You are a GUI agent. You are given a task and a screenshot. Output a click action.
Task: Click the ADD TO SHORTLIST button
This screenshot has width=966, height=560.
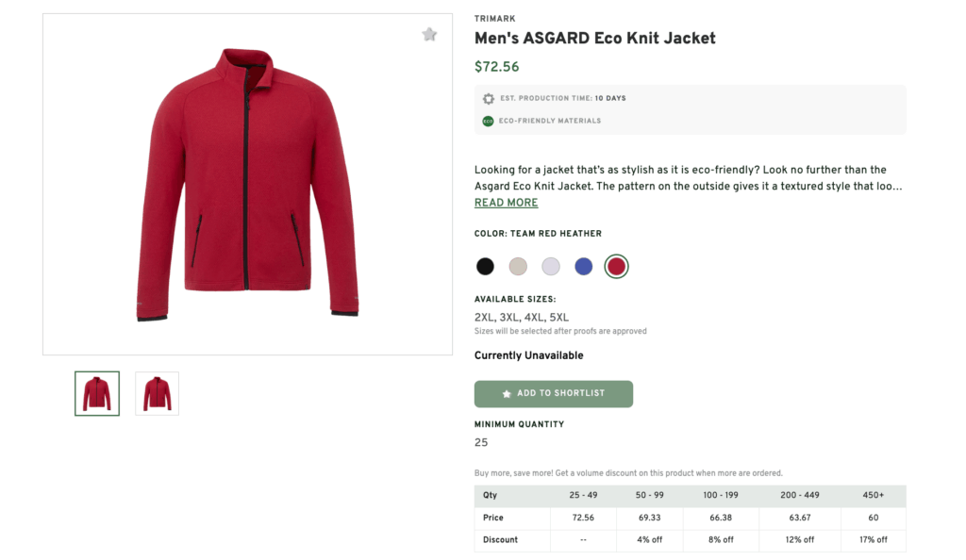pyautogui.click(x=553, y=393)
